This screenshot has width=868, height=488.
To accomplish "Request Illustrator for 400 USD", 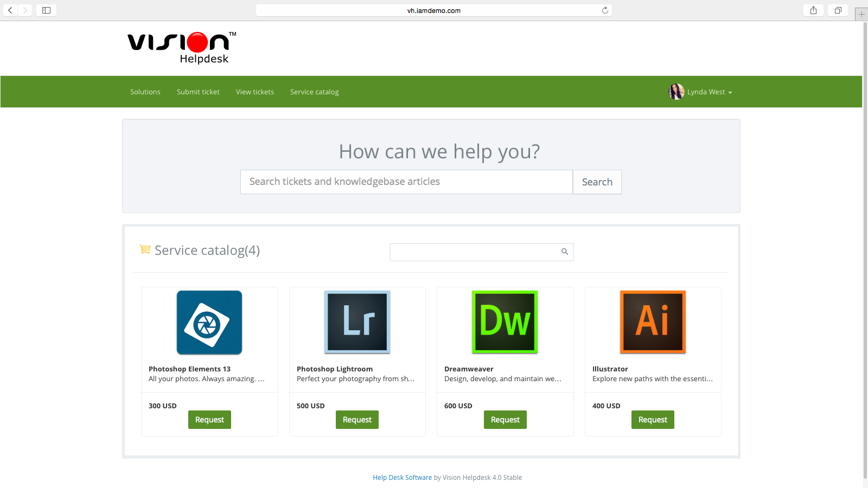I will [x=653, y=420].
